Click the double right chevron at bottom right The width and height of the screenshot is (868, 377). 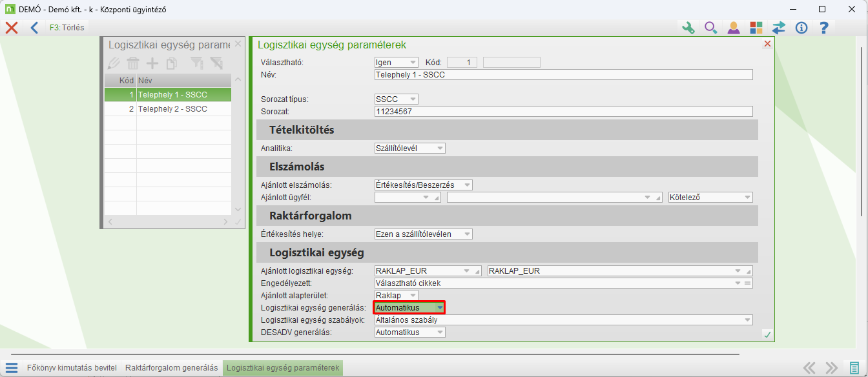pos(832,368)
